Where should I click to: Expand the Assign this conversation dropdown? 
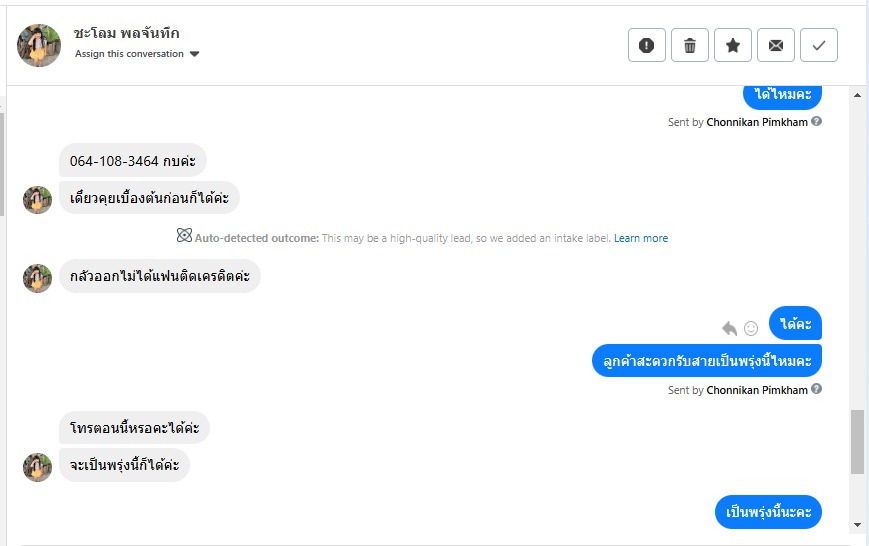tap(194, 54)
